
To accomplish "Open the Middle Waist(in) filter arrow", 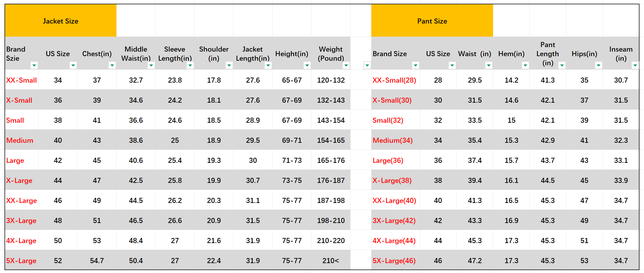I will pyautogui.click(x=151, y=65).
